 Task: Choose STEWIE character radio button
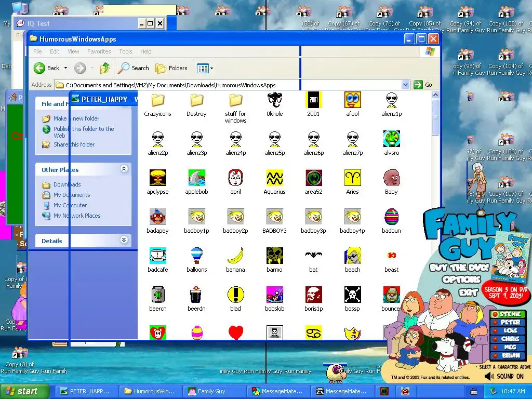[x=496, y=314]
